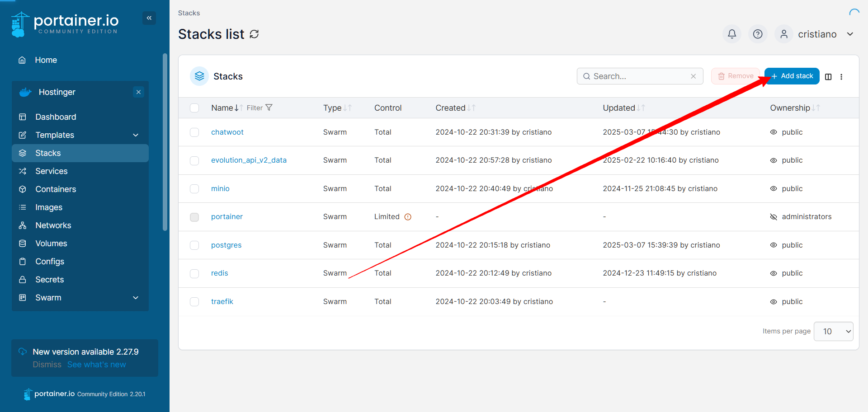This screenshot has width=868, height=412.
Task: Tick the checkbox for the redis stack
Action: (194, 273)
